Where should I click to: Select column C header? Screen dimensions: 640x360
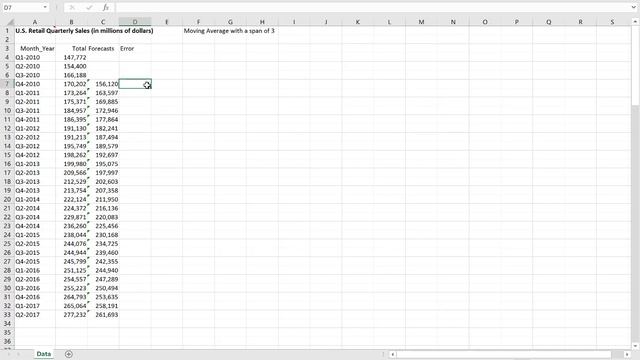tap(103, 22)
